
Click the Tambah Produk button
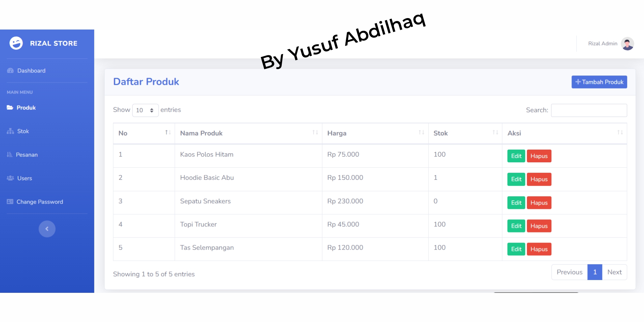(x=599, y=82)
